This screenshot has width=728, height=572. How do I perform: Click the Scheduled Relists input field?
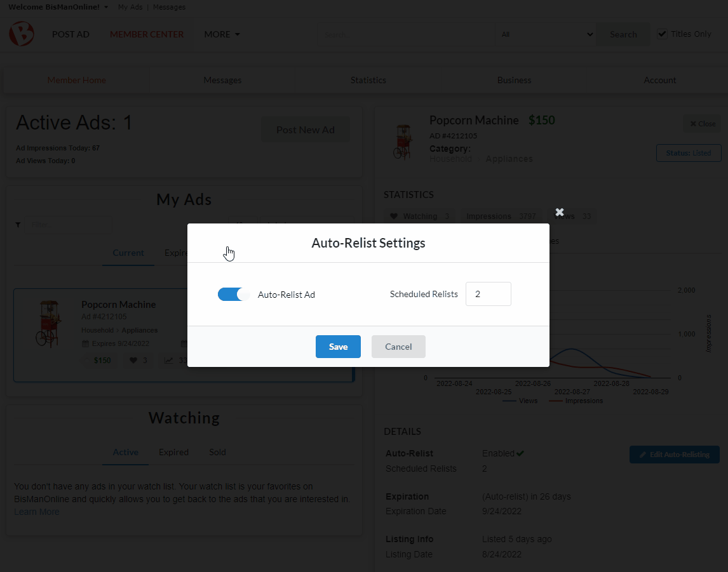coord(488,294)
